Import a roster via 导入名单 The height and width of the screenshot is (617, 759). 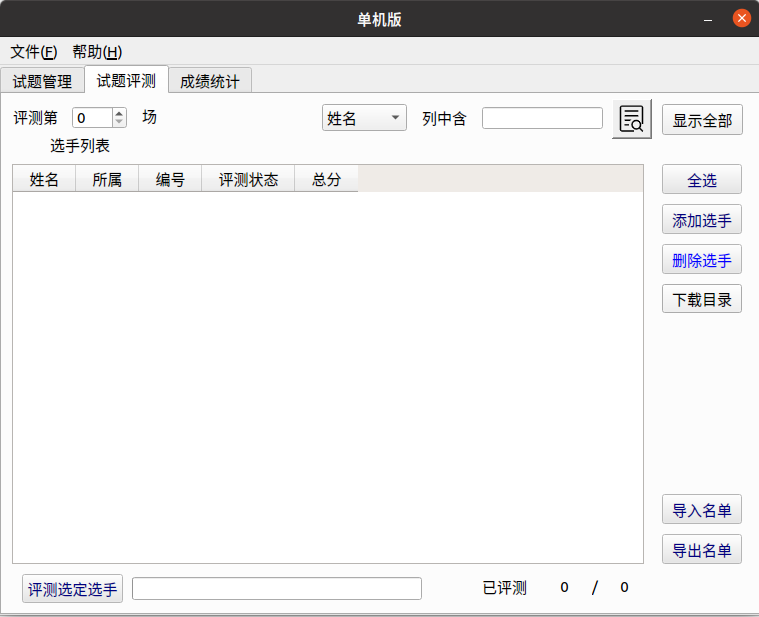pos(702,509)
